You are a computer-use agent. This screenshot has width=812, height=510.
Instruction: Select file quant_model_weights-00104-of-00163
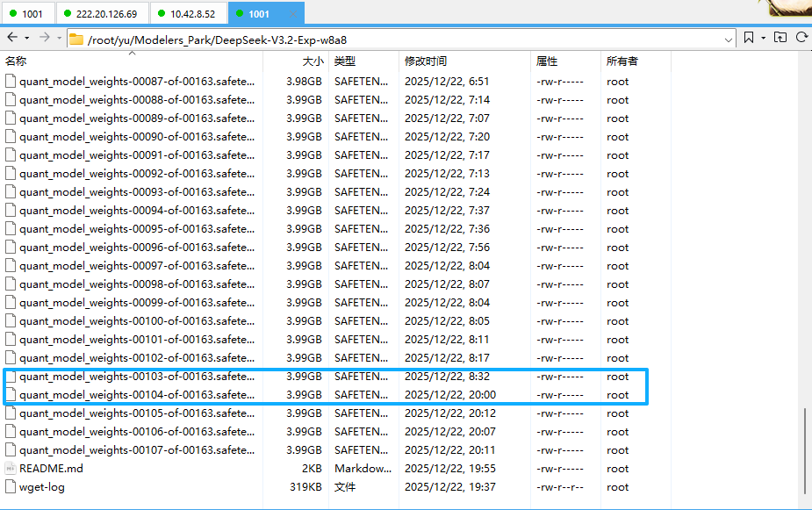tap(137, 394)
